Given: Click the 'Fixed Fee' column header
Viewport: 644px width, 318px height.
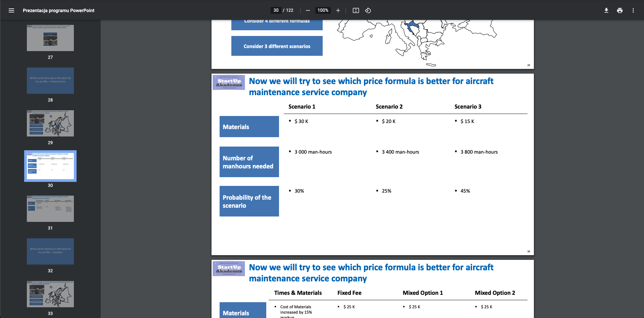Looking at the screenshot, I should click(349, 293).
